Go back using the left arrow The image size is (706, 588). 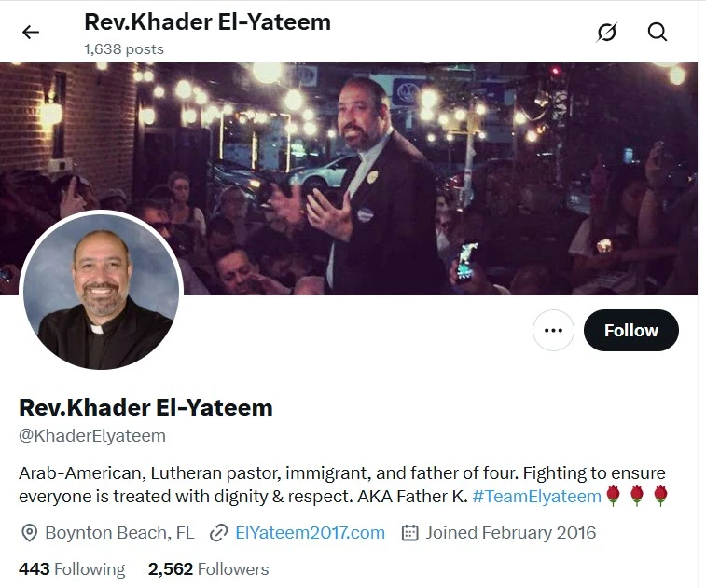[31, 33]
